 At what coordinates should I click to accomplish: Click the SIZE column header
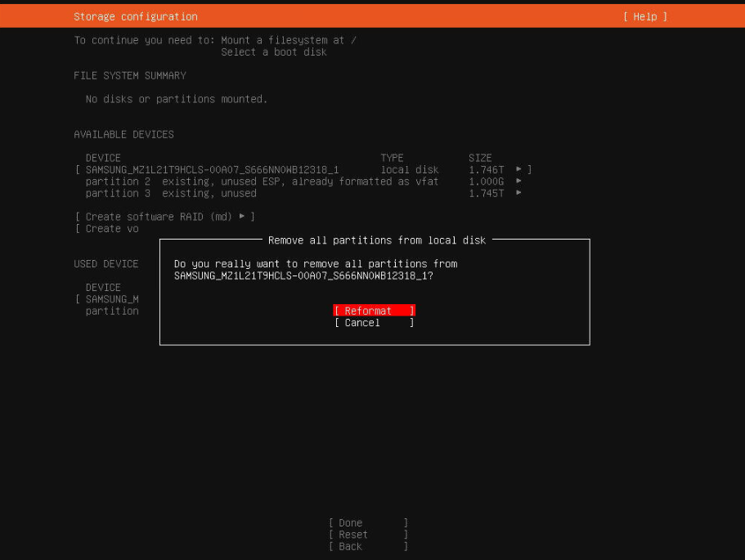(480, 158)
